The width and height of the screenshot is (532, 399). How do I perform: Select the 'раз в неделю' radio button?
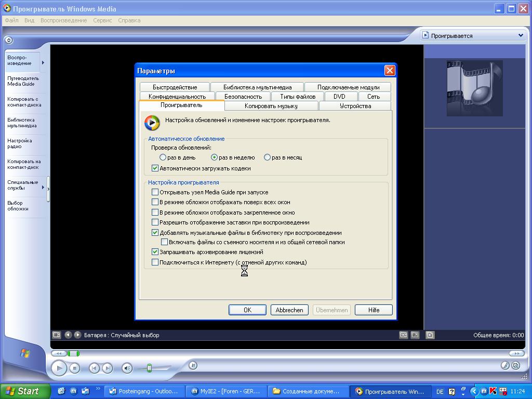[x=214, y=157]
